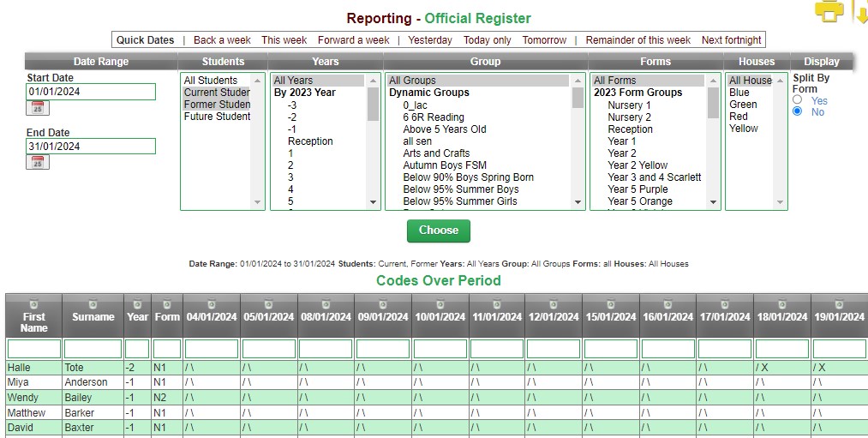Click filter box under Year column
The height and width of the screenshot is (438, 868).
(x=137, y=349)
